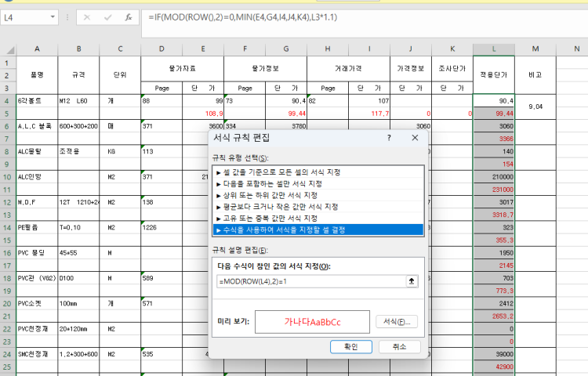Select rule type 수식을 사용하여 서식을 지정할 셀 결정
This screenshot has width=588, height=376.
coord(318,230)
